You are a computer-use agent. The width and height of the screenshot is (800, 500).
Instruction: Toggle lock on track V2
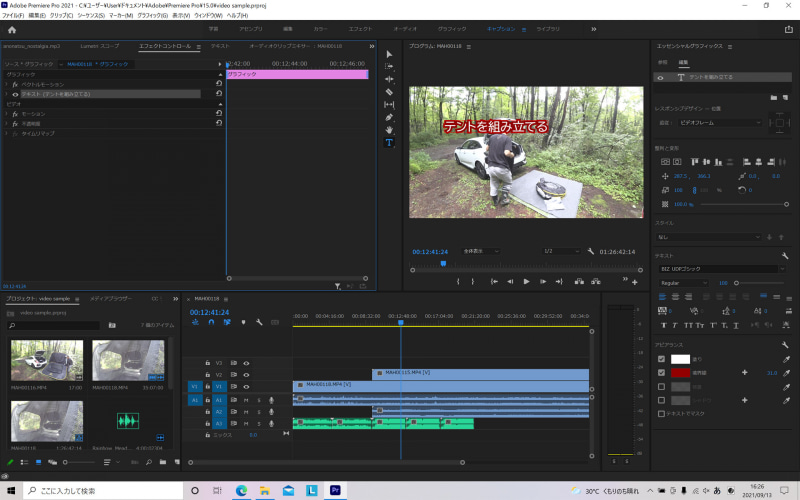pos(208,375)
